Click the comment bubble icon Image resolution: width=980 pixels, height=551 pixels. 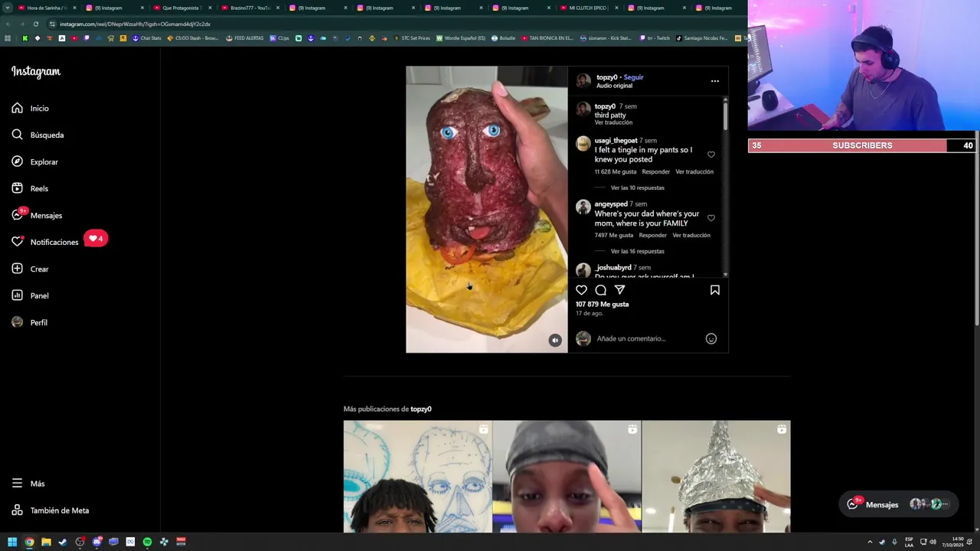(x=600, y=290)
